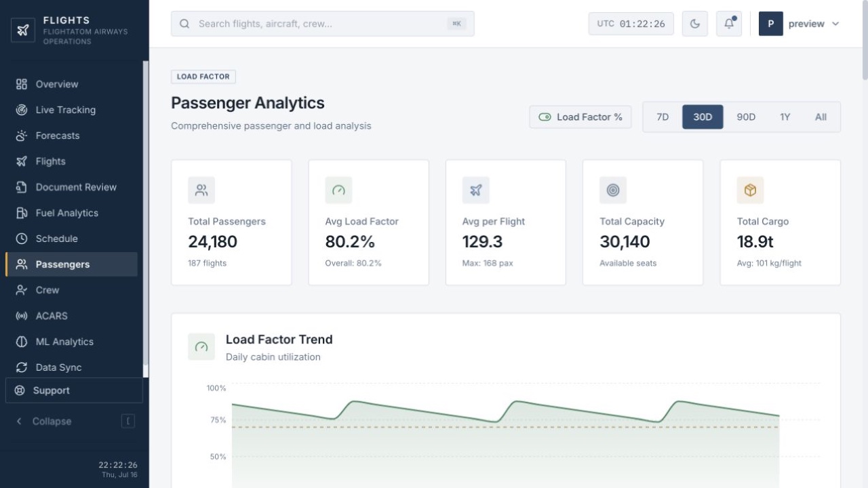Click the ML Analytics brain icon
This screenshot has height=488, width=868.
(22, 342)
